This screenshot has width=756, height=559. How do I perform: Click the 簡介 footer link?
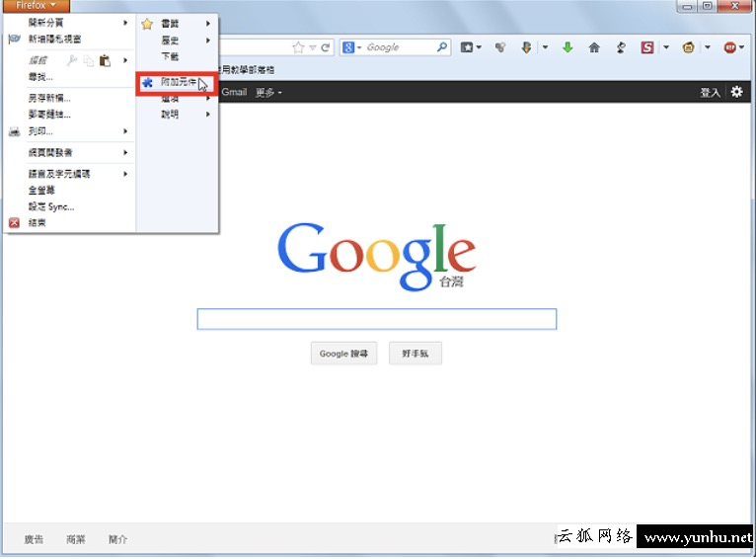click(117, 539)
